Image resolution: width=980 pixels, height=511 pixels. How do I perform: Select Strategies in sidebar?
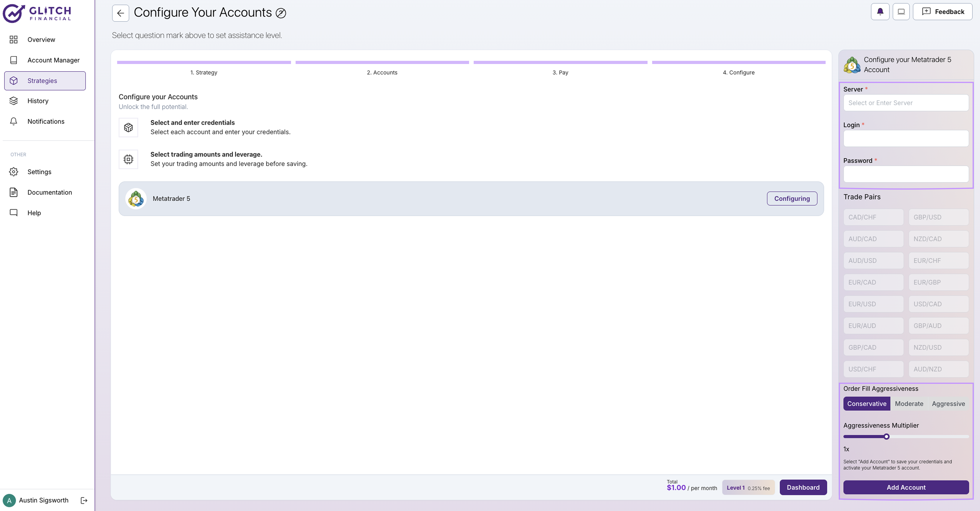coord(45,81)
